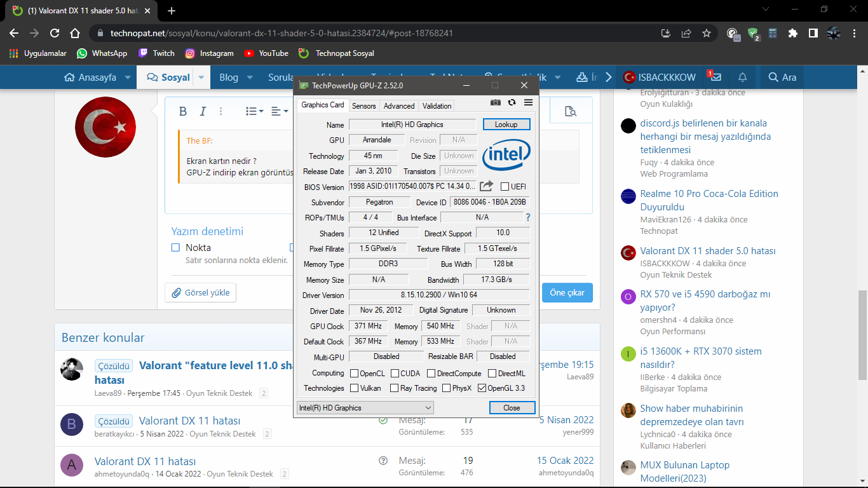Open Chrome tab search chevron

[766, 10]
